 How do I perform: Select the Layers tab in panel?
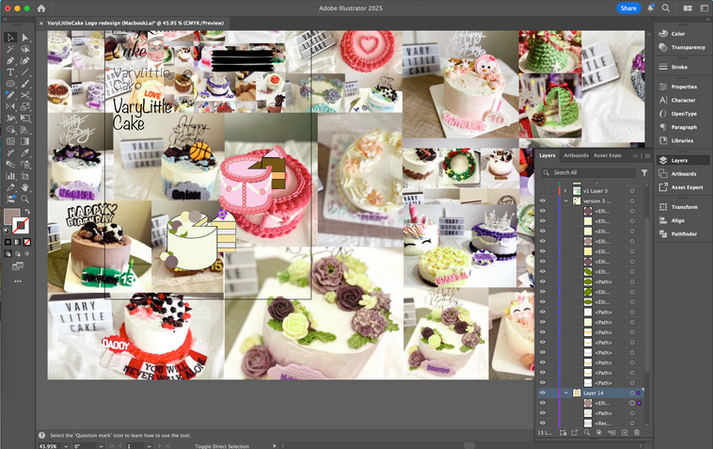click(x=547, y=156)
